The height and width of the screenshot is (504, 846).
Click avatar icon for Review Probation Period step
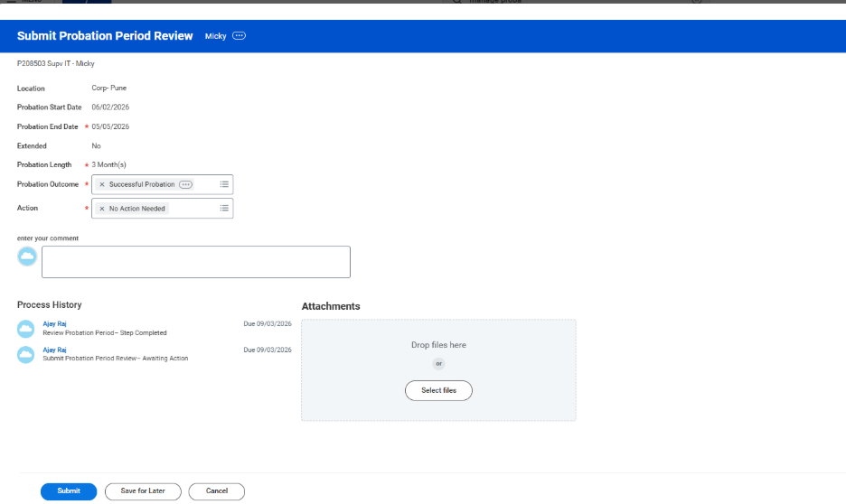coord(26,328)
